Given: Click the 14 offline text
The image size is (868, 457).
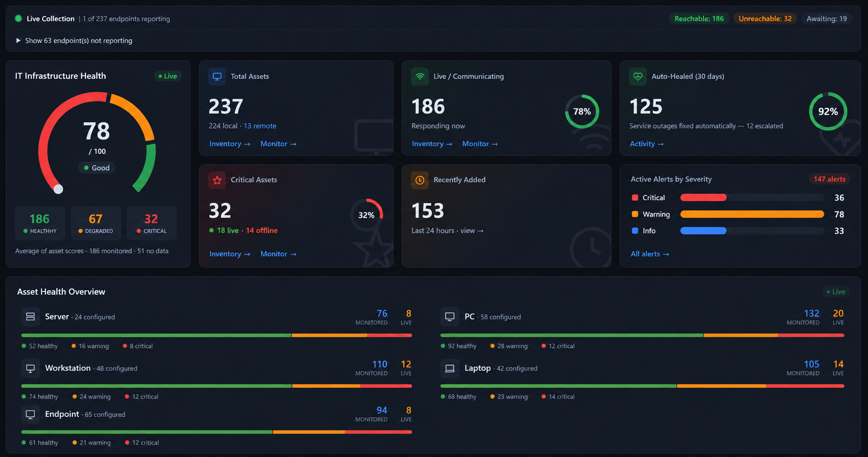Looking at the screenshot, I should (x=262, y=231).
